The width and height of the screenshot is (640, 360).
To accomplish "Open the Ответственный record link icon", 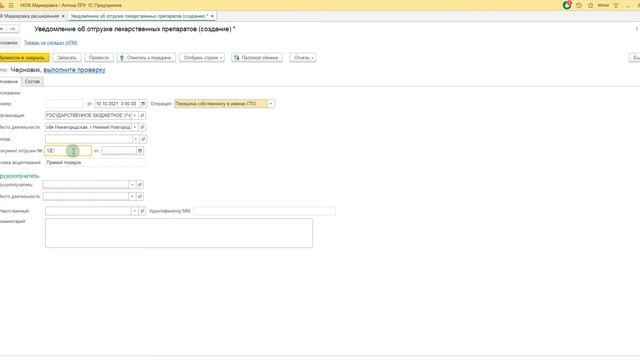I will (x=142, y=211).
